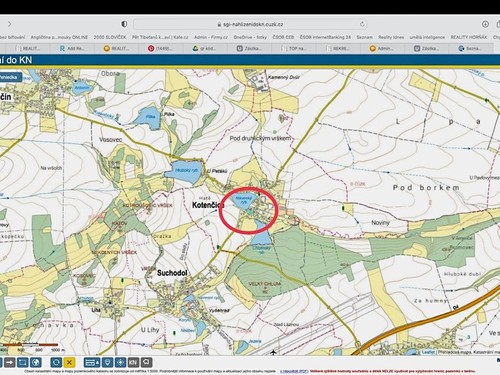
Task: Click the 'Noviny' label on map
Action: pos(380,223)
